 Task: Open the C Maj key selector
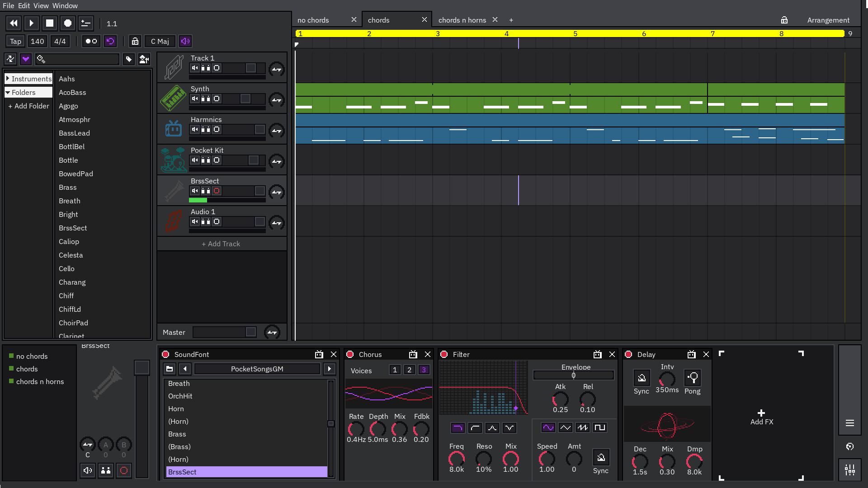(x=160, y=41)
